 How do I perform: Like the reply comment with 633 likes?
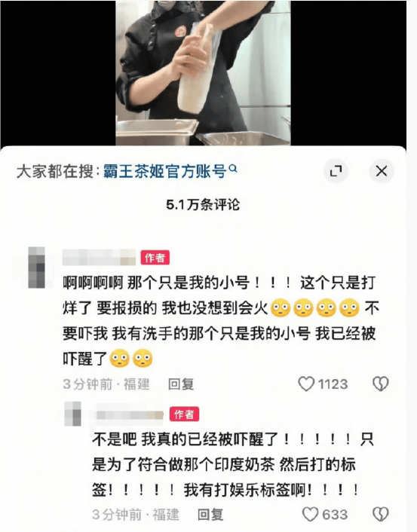pos(310,515)
